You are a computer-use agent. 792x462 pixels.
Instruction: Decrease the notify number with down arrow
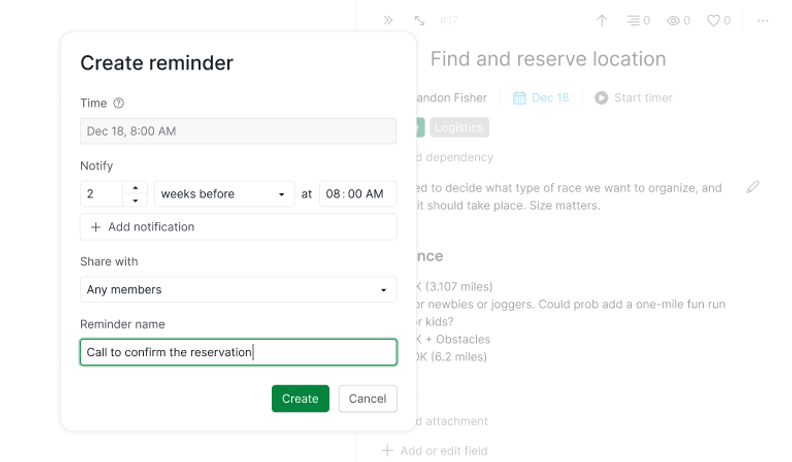click(135, 200)
